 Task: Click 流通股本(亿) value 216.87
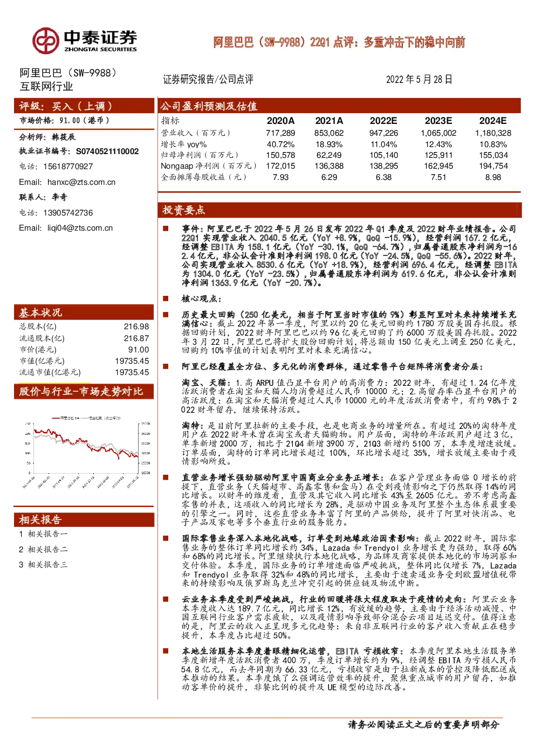(136, 338)
